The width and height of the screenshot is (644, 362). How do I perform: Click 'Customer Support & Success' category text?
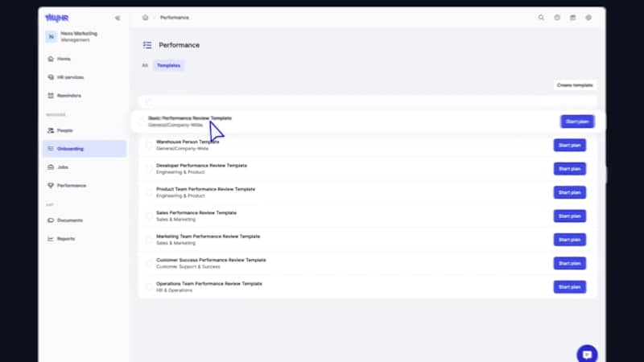(x=188, y=267)
